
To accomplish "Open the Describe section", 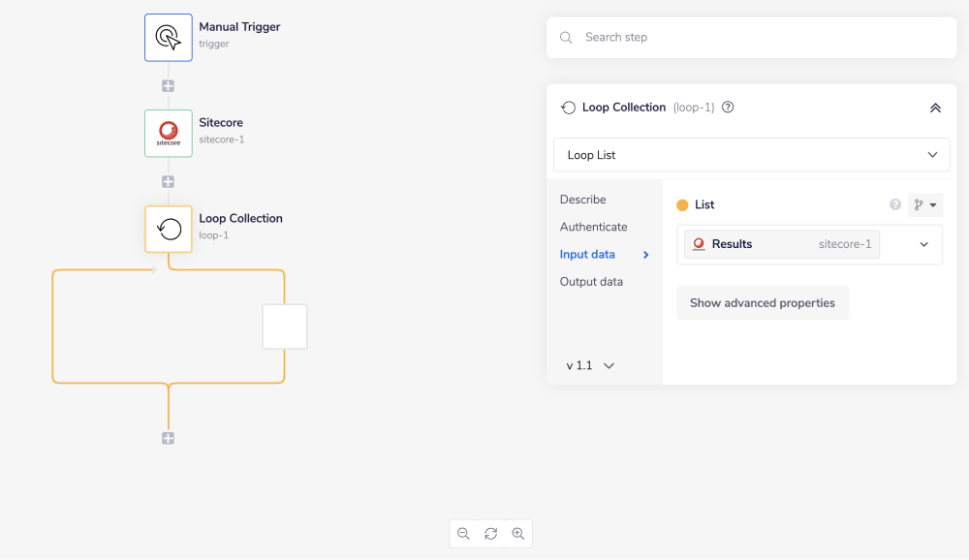I will [582, 200].
